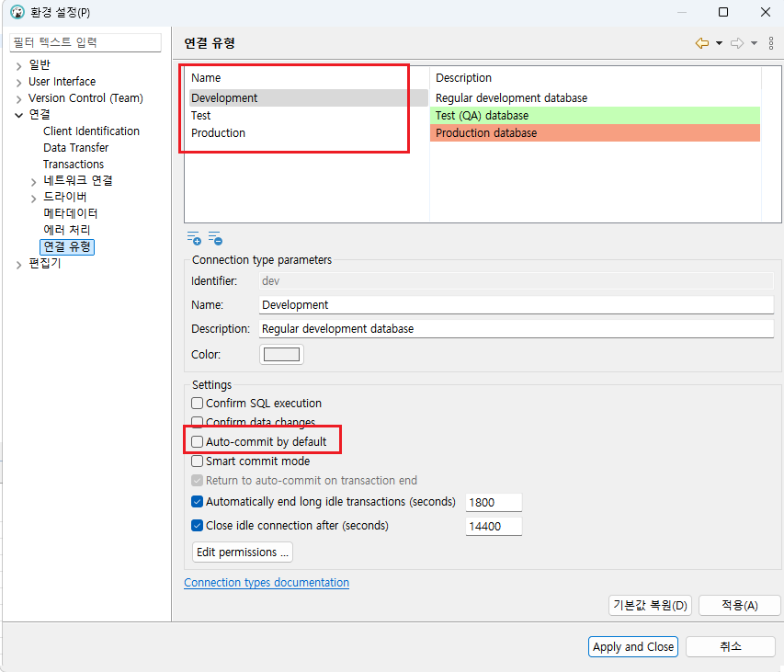Open Connection types documentation link
The width and height of the screenshot is (784, 672).
pyautogui.click(x=267, y=583)
